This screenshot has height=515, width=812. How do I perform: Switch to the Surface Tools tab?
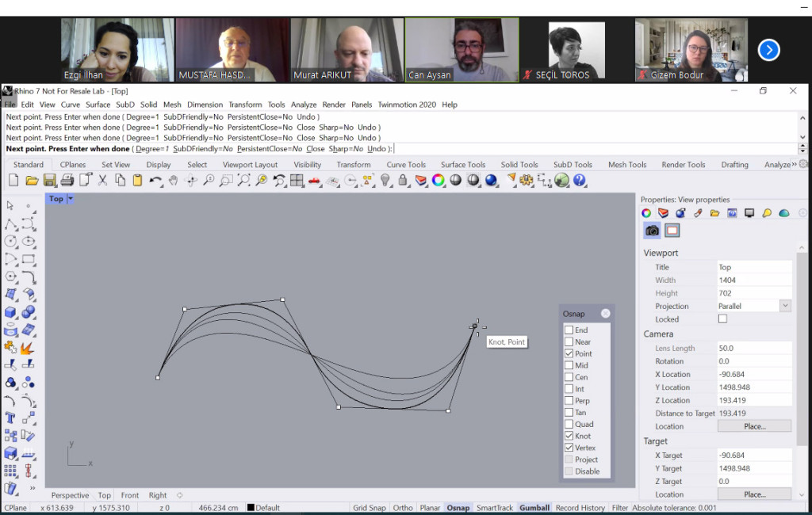click(463, 165)
